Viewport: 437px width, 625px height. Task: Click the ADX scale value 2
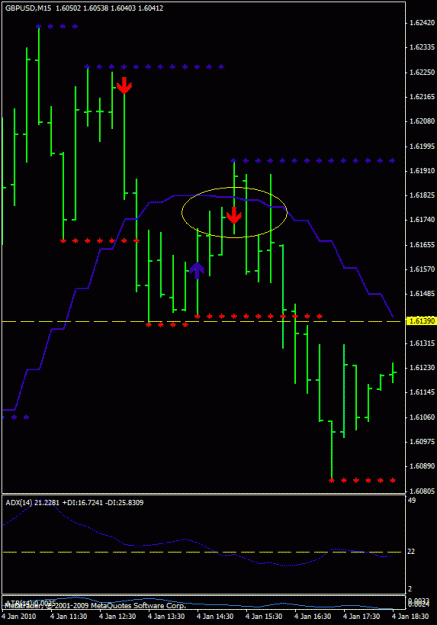click(410, 589)
